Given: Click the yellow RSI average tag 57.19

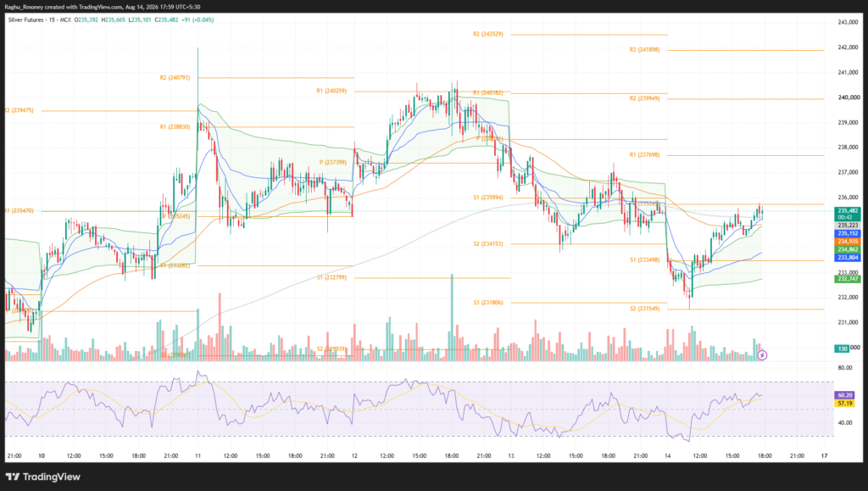Looking at the screenshot, I should (x=845, y=404).
